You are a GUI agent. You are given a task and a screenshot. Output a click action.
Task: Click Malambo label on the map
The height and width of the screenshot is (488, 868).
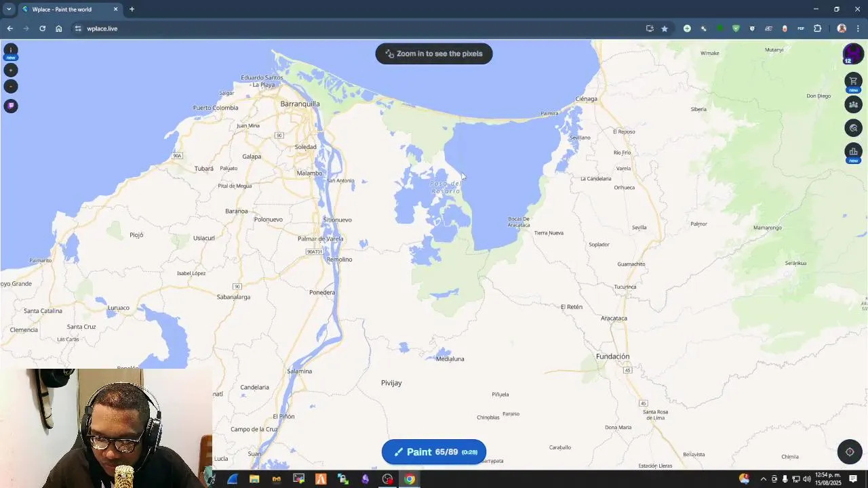[309, 173]
